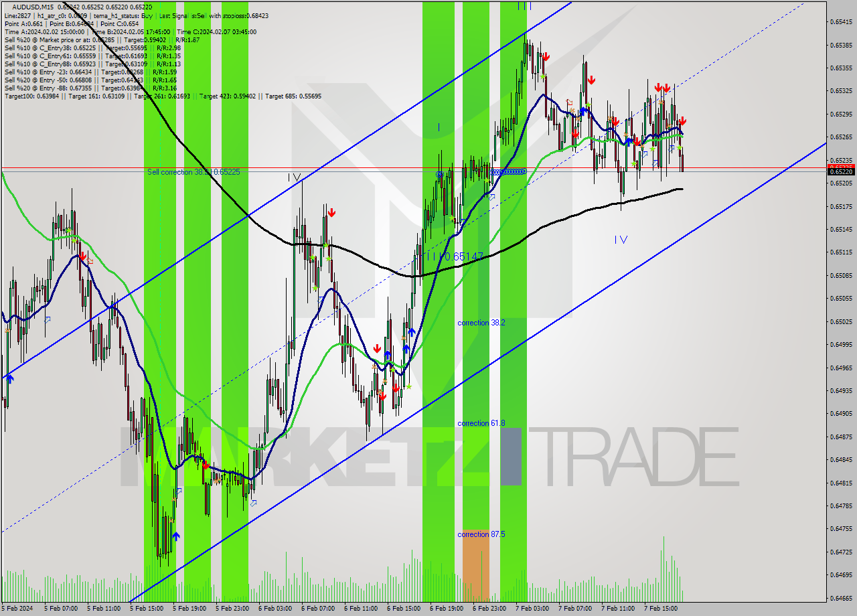
Task: Click the '5 Feb 11:00' time label
Action: click(x=104, y=609)
